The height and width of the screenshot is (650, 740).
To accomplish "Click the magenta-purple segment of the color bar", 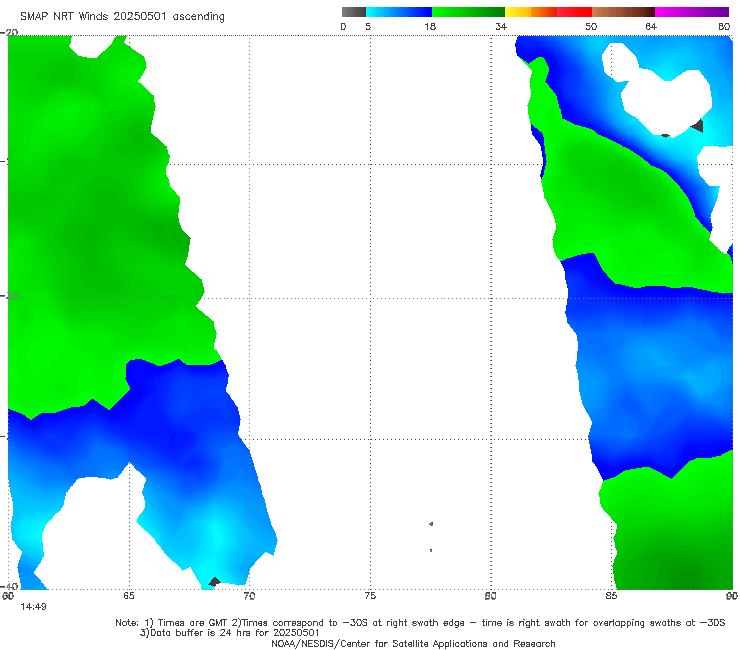I will [692, 12].
